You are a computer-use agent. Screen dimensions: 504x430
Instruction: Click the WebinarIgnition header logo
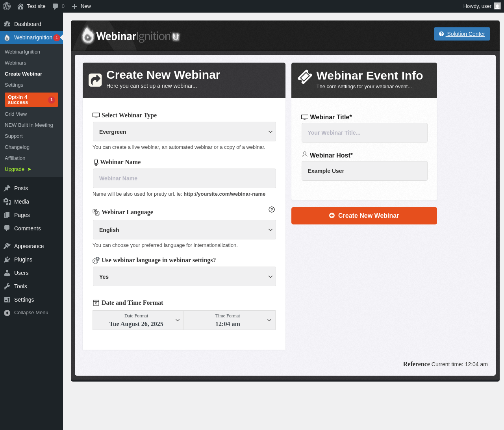coord(131,36)
